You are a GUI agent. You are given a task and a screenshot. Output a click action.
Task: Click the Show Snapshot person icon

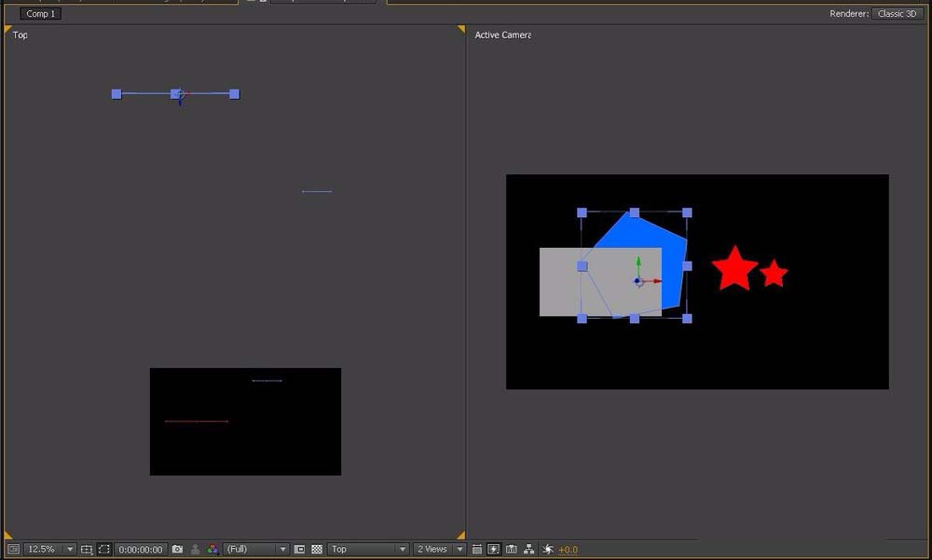click(x=195, y=550)
